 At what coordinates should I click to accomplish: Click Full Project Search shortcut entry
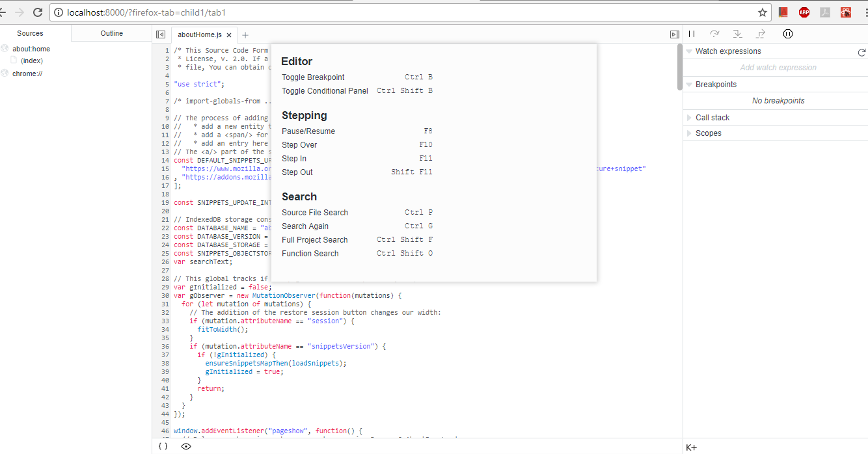pos(357,240)
